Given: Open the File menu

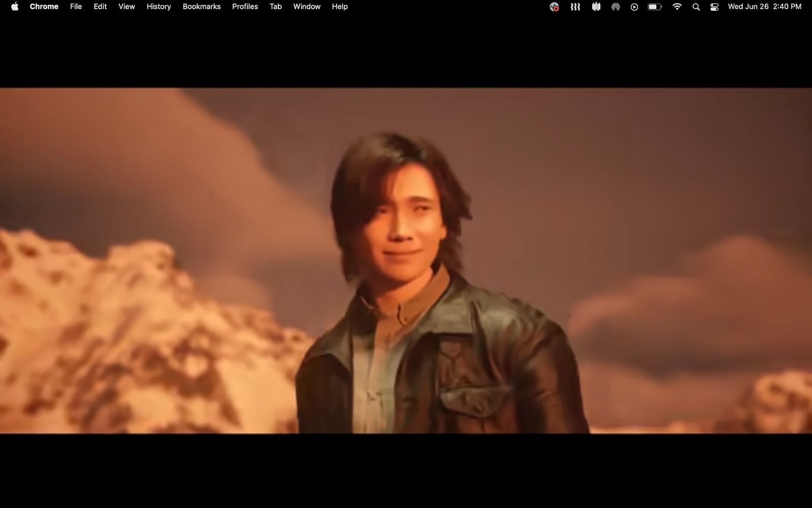Looking at the screenshot, I should click(x=76, y=7).
